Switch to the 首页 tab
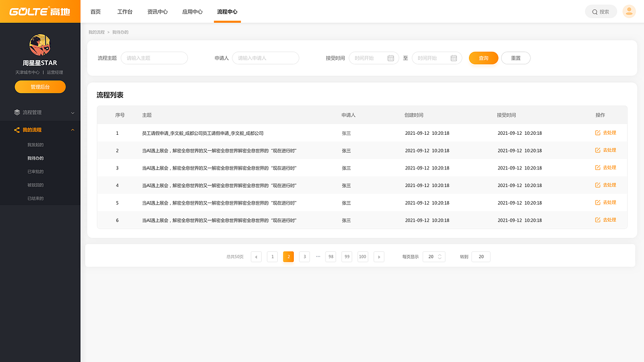Image resolution: width=644 pixels, height=362 pixels. [x=96, y=12]
